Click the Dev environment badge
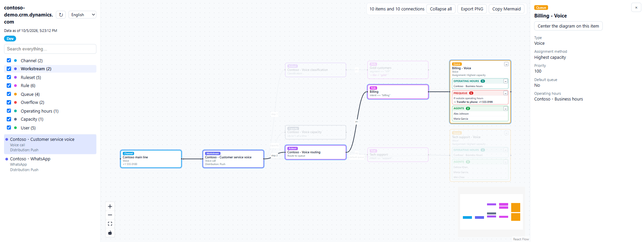644x242 pixels. pos(10,39)
